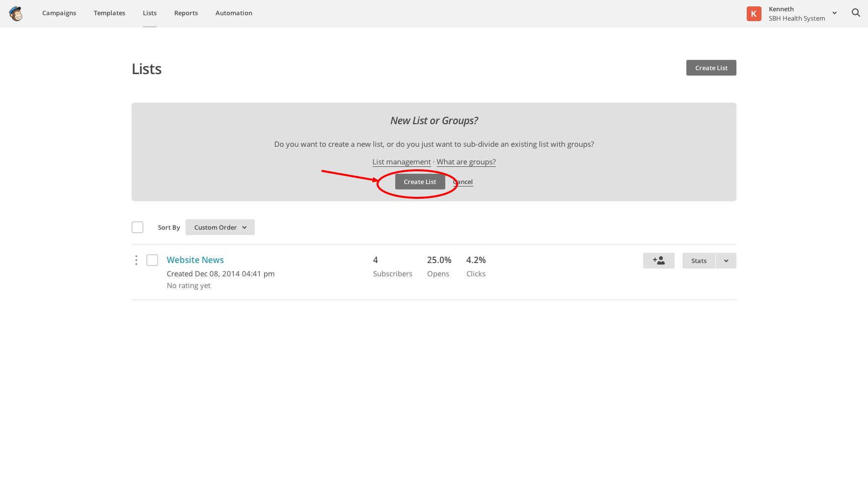The image size is (868, 481).
Task: Toggle the select-all lists checkbox
Action: coord(137,227)
